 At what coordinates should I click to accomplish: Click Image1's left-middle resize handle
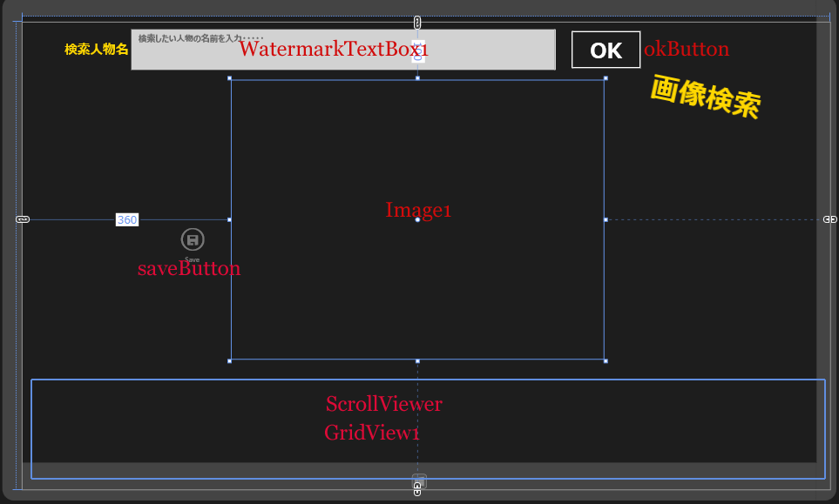pyautogui.click(x=230, y=219)
